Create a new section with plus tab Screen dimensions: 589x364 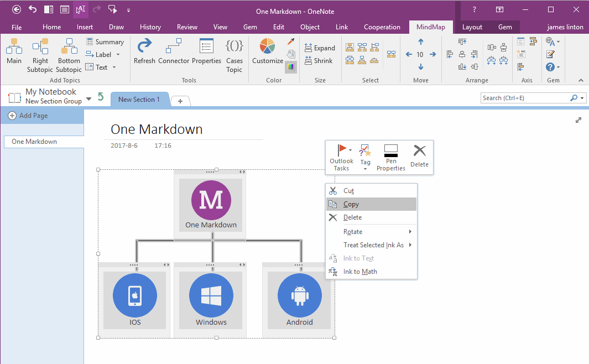click(180, 101)
